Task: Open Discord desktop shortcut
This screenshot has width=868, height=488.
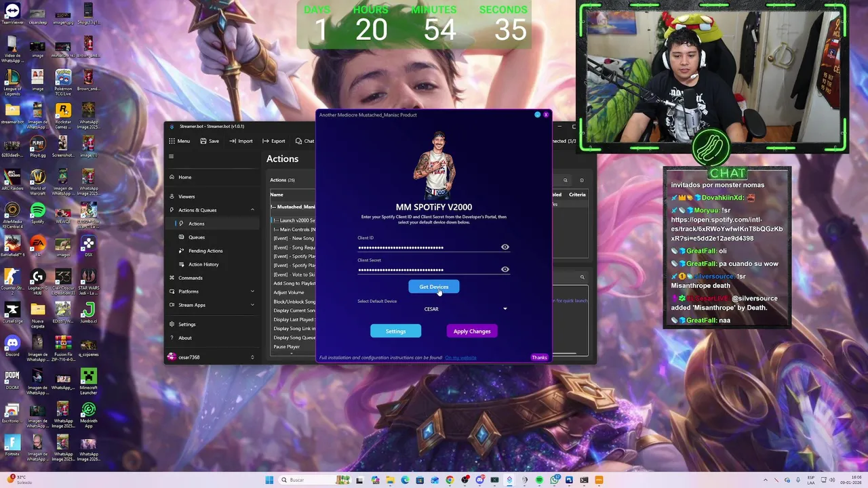Action: (x=12, y=344)
